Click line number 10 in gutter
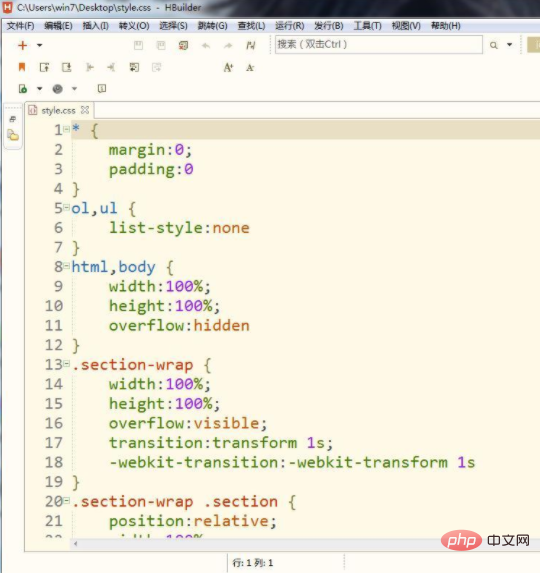Viewport: 540px width, 573px height. [x=54, y=306]
